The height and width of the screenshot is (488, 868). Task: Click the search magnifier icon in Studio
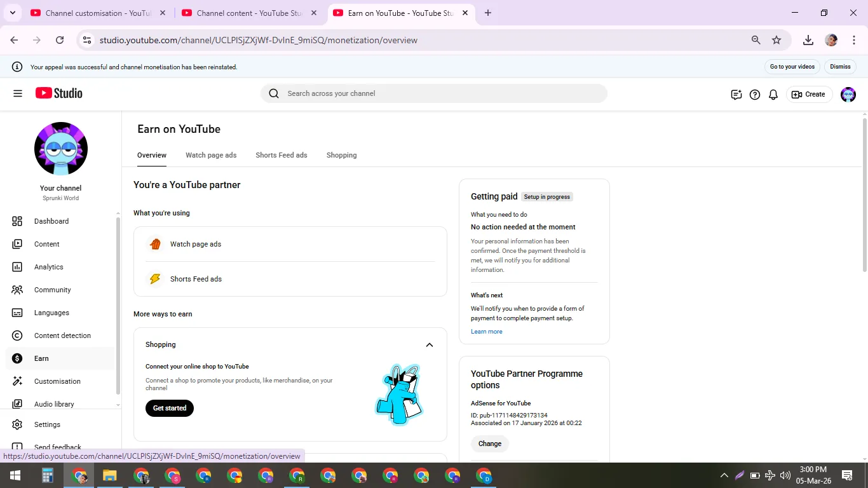click(274, 93)
